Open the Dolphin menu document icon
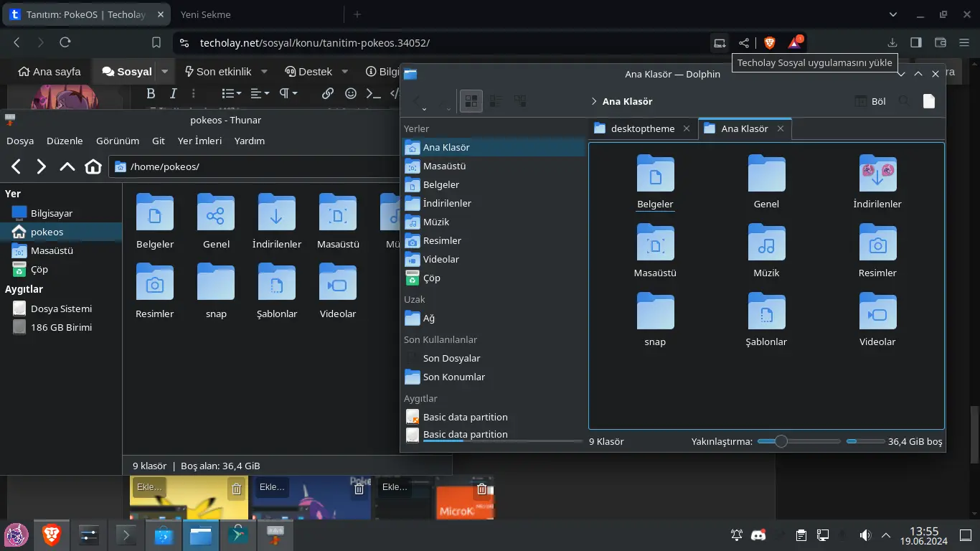Viewport: 980px width, 551px height. coord(929,101)
